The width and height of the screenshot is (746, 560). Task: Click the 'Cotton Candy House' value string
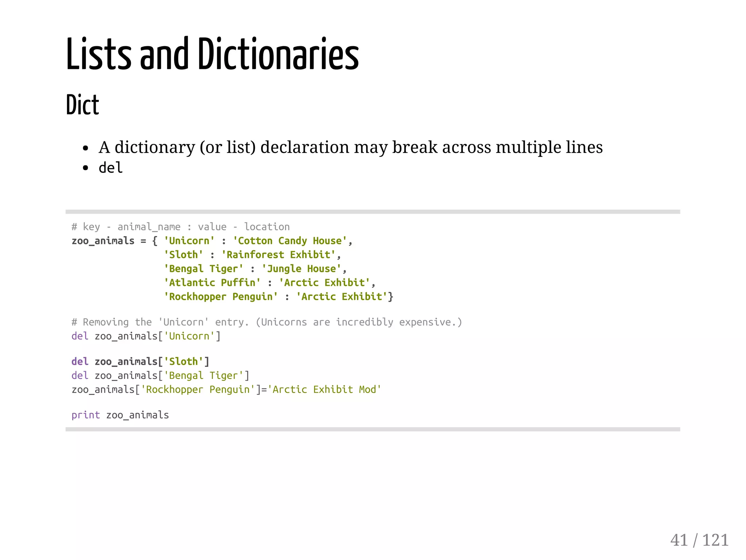(x=290, y=241)
